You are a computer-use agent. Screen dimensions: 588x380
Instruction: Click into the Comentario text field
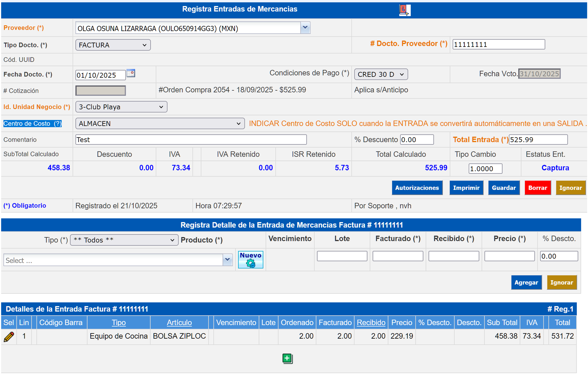coord(191,140)
